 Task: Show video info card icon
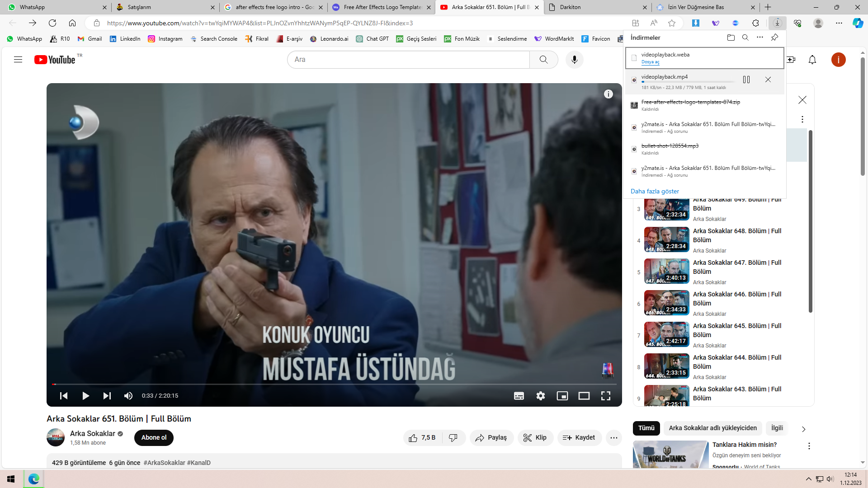point(609,94)
